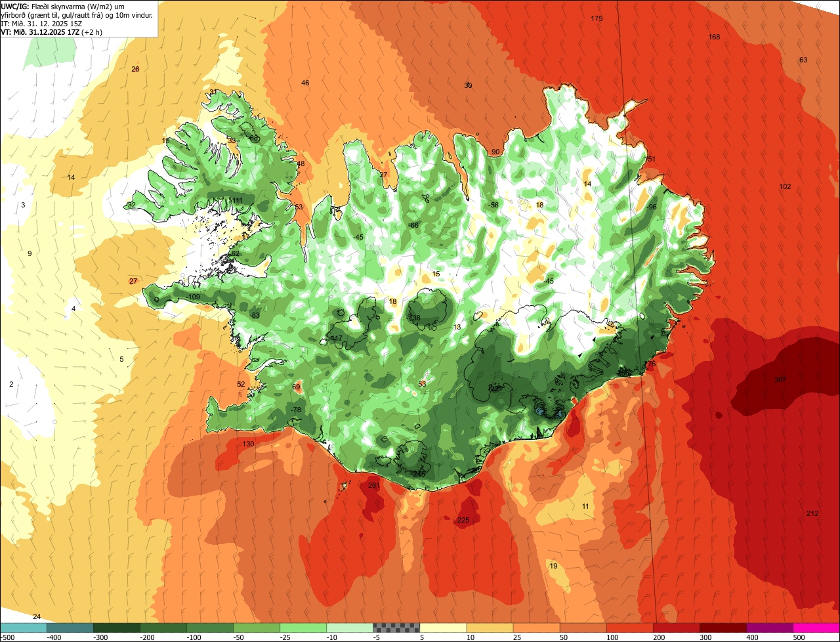Click the purple legend swatch from 400 to 500
The width and height of the screenshot is (840, 642).
pyautogui.click(x=769, y=628)
